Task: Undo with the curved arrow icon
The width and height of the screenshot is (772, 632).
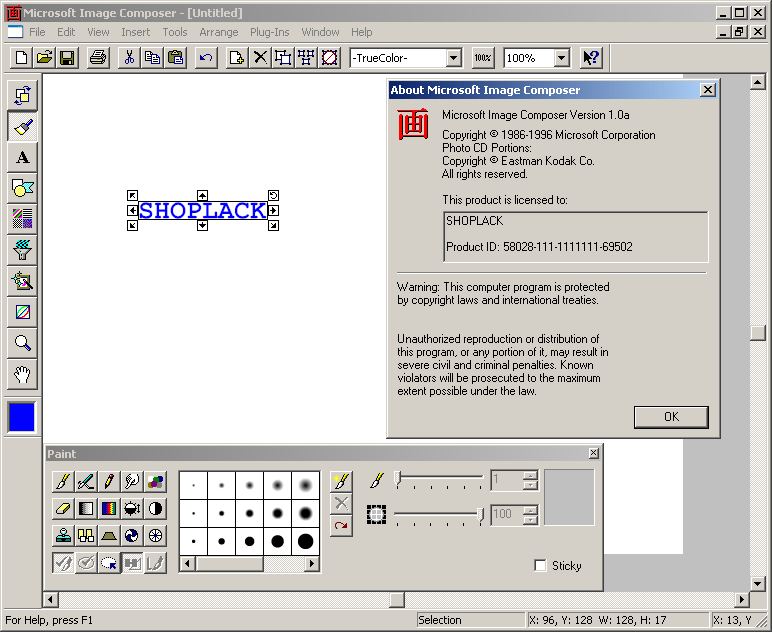Action: 206,58
